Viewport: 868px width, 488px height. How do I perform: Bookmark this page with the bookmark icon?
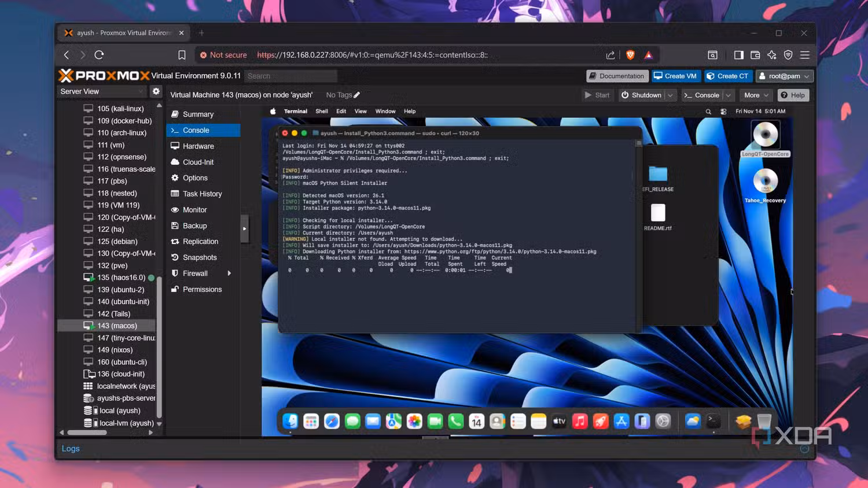pos(182,55)
